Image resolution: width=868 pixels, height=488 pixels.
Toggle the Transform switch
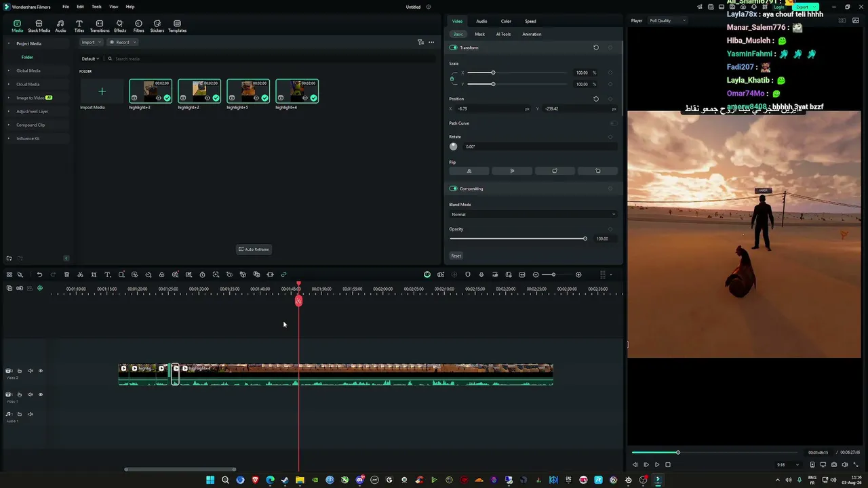click(x=453, y=47)
